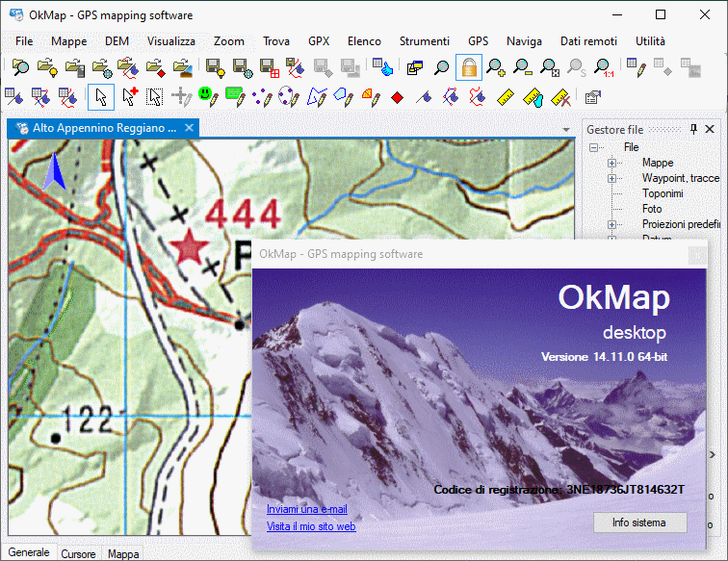
Task: Open the properties sheet toolbar icon
Action: [593, 97]
